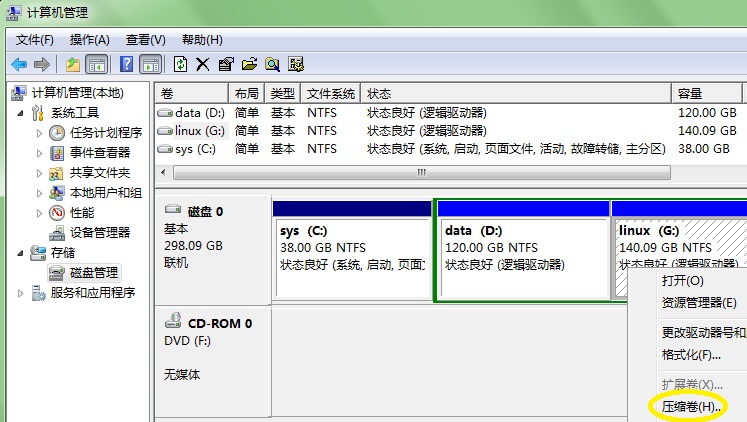Open the blue Help question mark icon
The height and width of the screenshot is (422, 747).
click(126, 64)
